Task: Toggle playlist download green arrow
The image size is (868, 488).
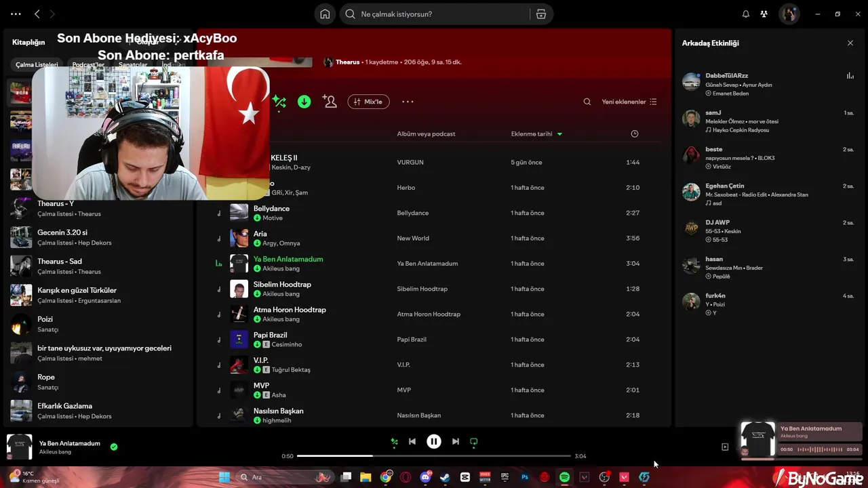Action: click(x=304, y=102)
